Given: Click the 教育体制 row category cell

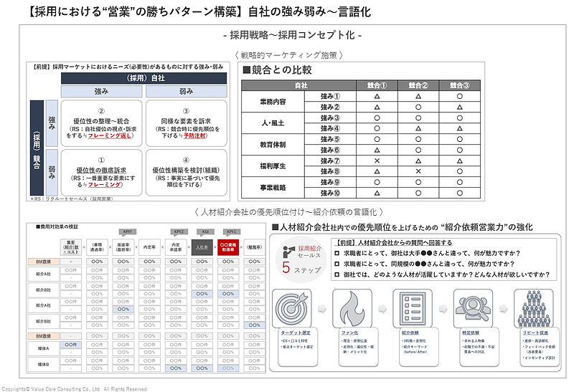Looking at the screenshot, I should pyautogui.click(x=273, y=145).
